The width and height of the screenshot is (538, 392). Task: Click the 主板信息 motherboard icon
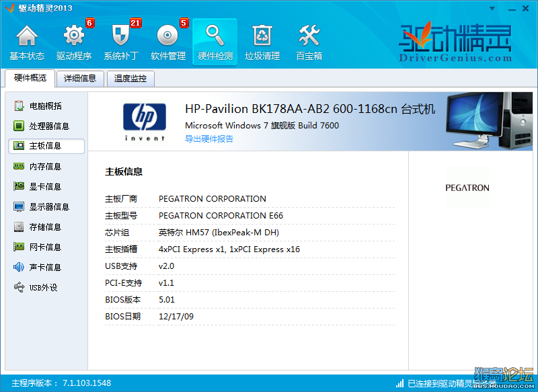pyautogui.click(x=19, y=146)
